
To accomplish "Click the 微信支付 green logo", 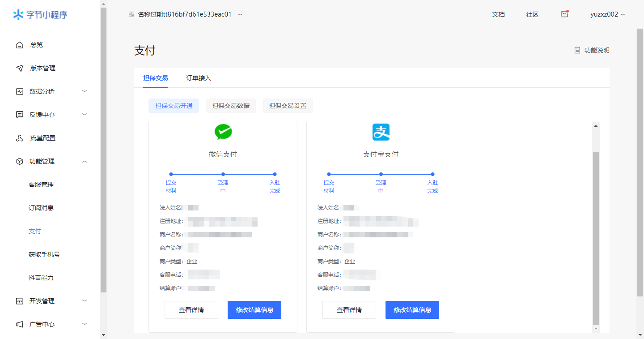I will pos(223,132).
